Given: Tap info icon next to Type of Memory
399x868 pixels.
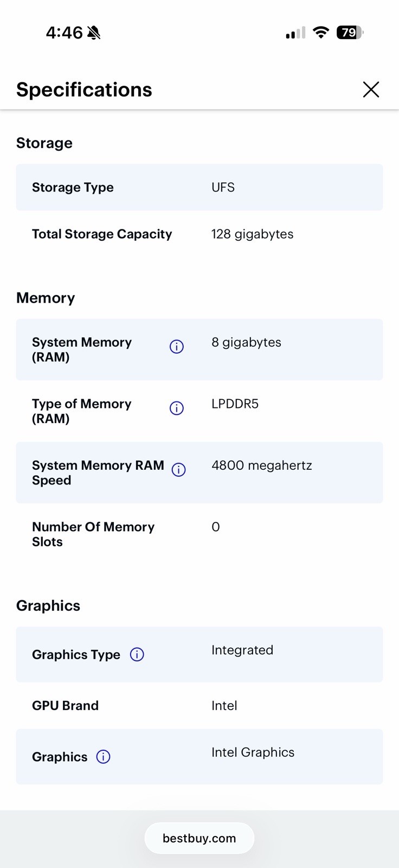Looking at the screenshot, I should (x=177, y=408).
